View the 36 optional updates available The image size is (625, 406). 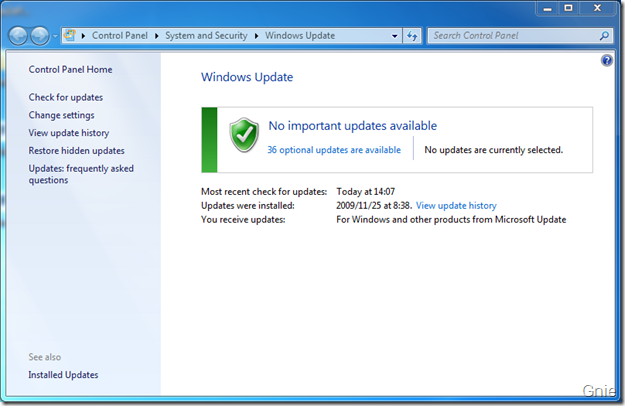click(x=333, y=150)
